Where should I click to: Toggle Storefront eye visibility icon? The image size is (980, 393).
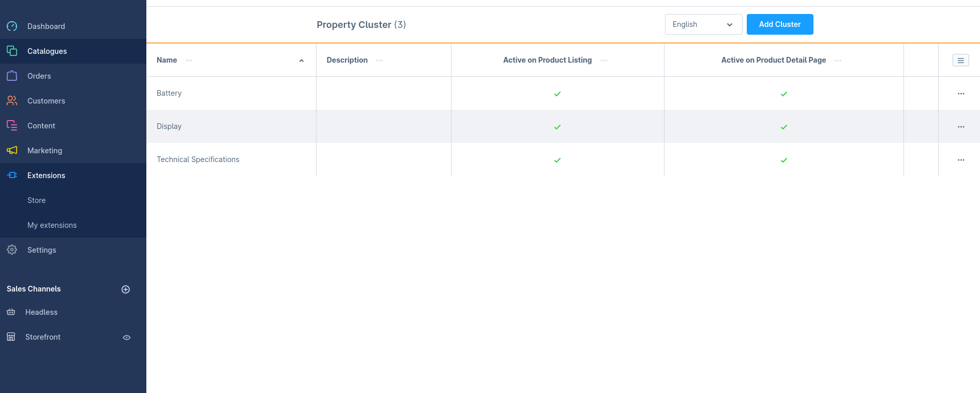(x=127, y=338)
